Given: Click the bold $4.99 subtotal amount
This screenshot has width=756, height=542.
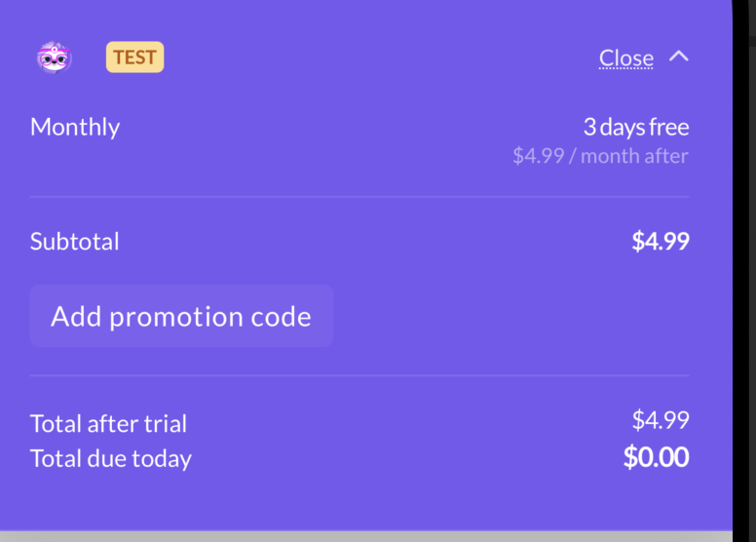Looking at the screenshot, I should point(660,242).
